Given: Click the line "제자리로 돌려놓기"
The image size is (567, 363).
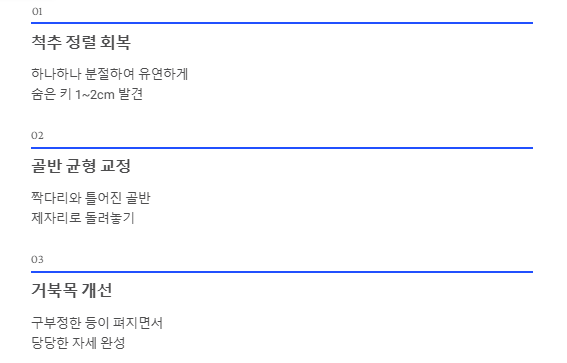Looking at the screenshot, I should click(x=83, y=218).
